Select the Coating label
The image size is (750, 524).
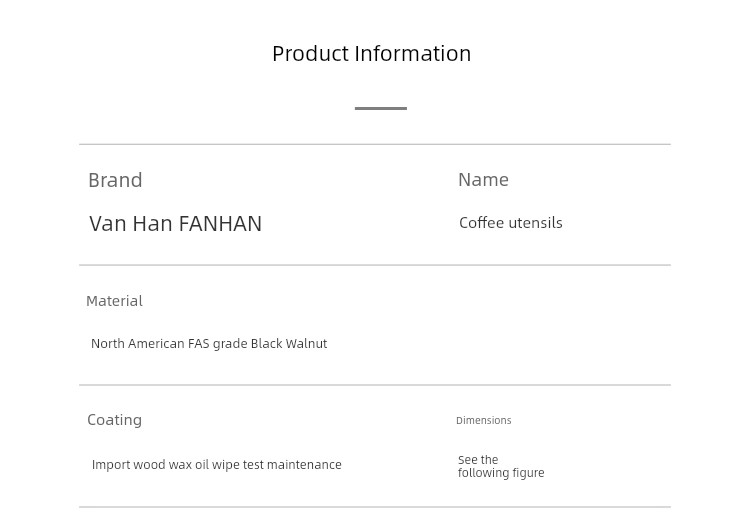pyautogui.click(x=114, y=420)
